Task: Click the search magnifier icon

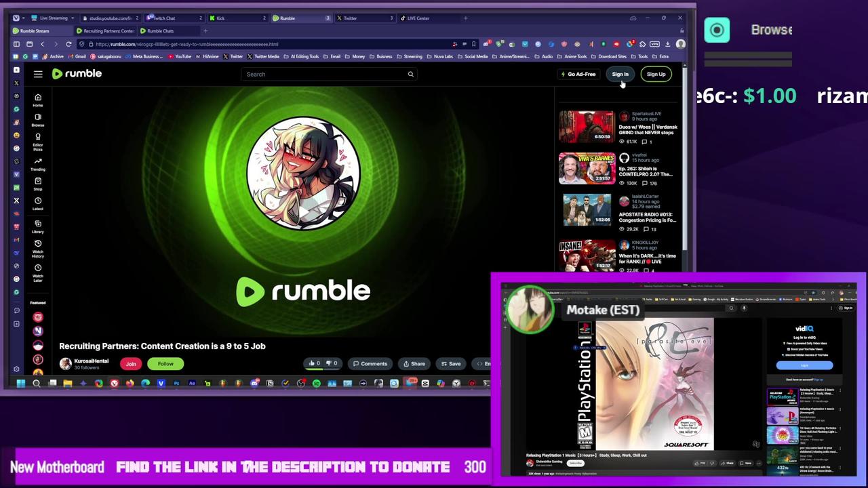Action: coord(410,74)
